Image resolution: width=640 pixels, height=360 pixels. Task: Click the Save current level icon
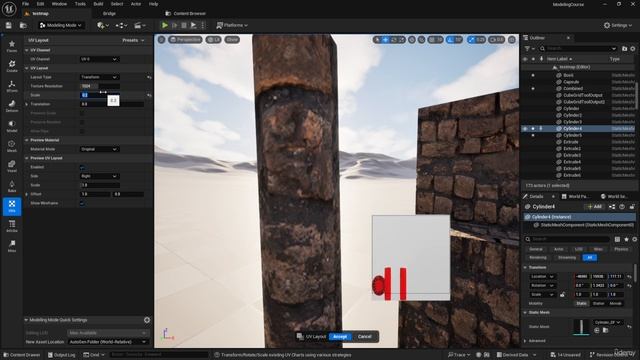[9, 25]
